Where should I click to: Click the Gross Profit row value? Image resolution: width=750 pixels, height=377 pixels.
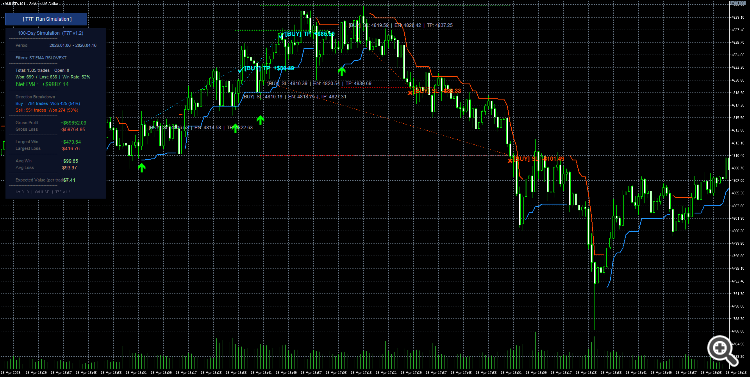click(73, 122)
